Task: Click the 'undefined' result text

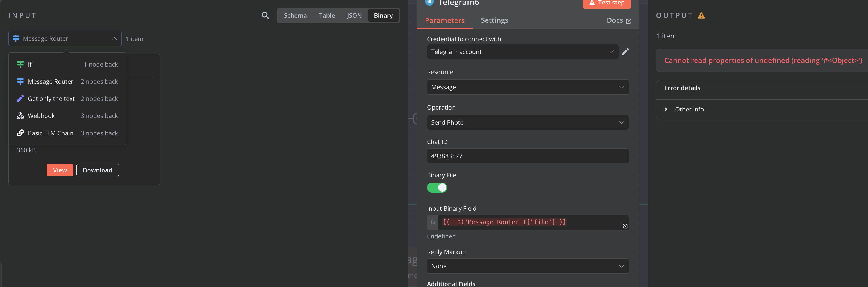Action: pyautogui.click(x=441, y=236)
